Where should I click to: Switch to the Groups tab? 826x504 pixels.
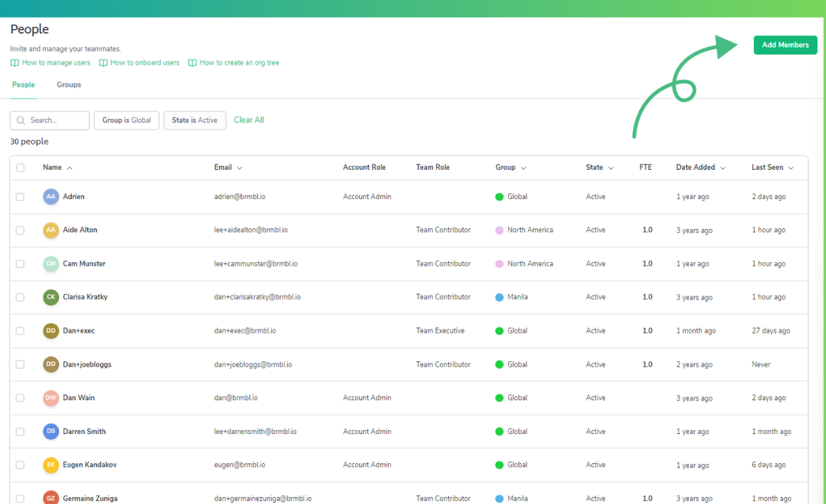coord(69,85)
